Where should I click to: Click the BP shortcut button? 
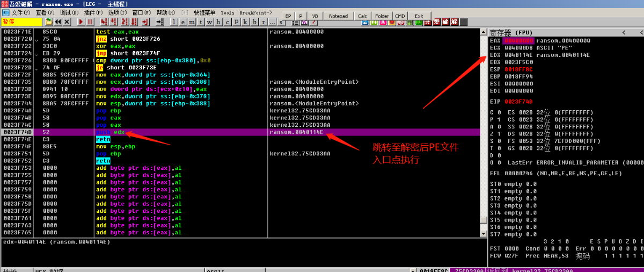pyautogui.click(x=288, y=16)
